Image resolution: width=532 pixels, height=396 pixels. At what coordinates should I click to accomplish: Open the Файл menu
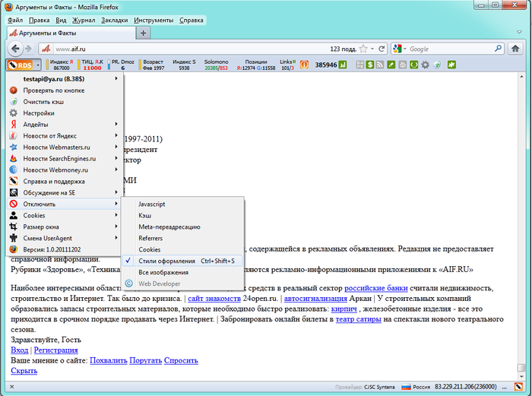(15, 21)
